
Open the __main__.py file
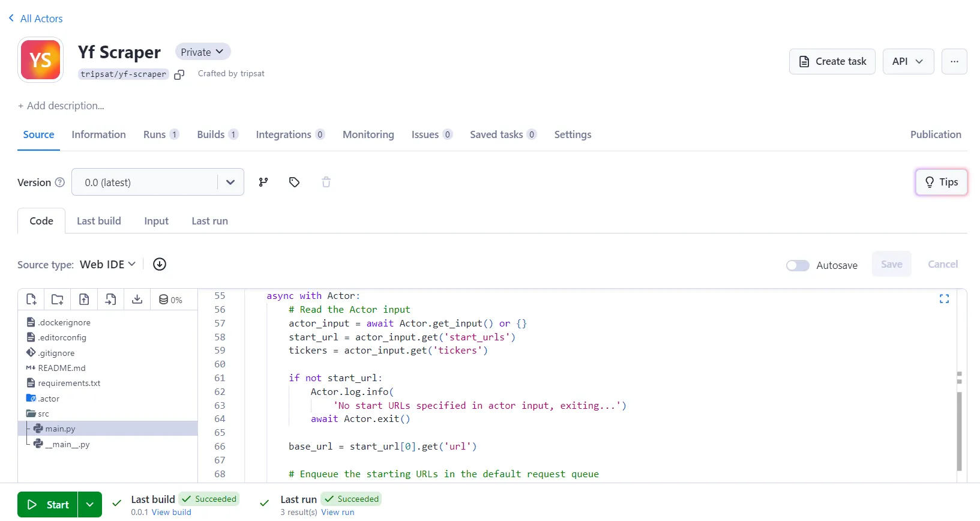[x=61, y=444]
